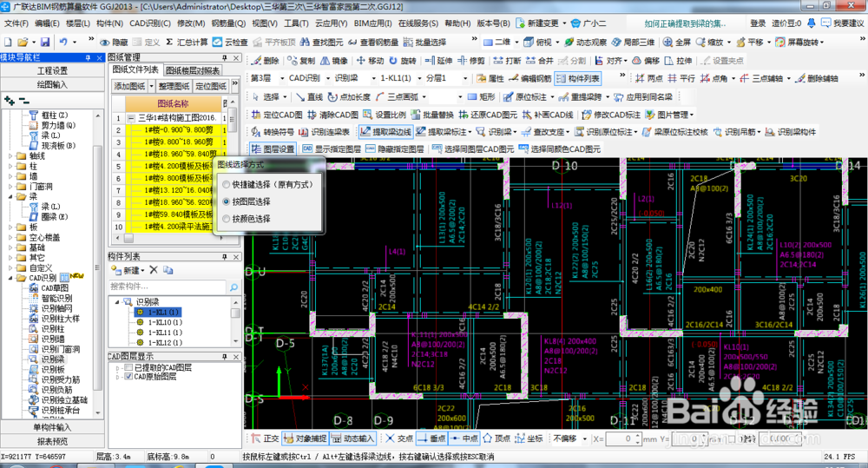Image resolution: width=868 pixels, height=468 pixels.
Task: Open 不偏移 offset dropdown
Action: (584, 438)
